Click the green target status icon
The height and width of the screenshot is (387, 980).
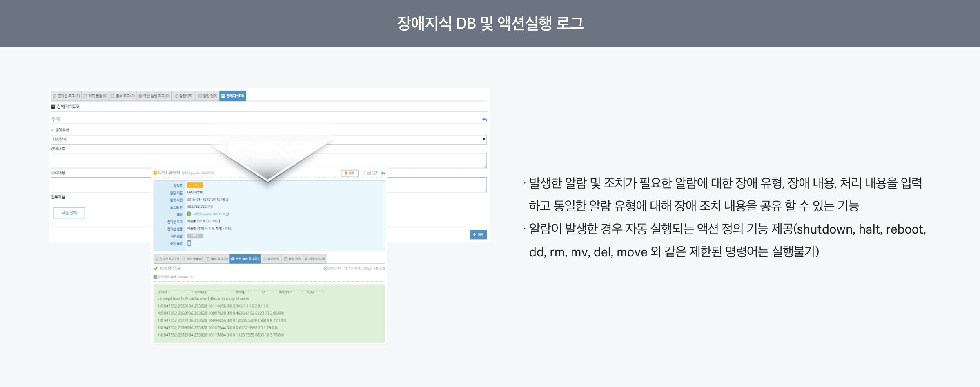coord(189,214)
